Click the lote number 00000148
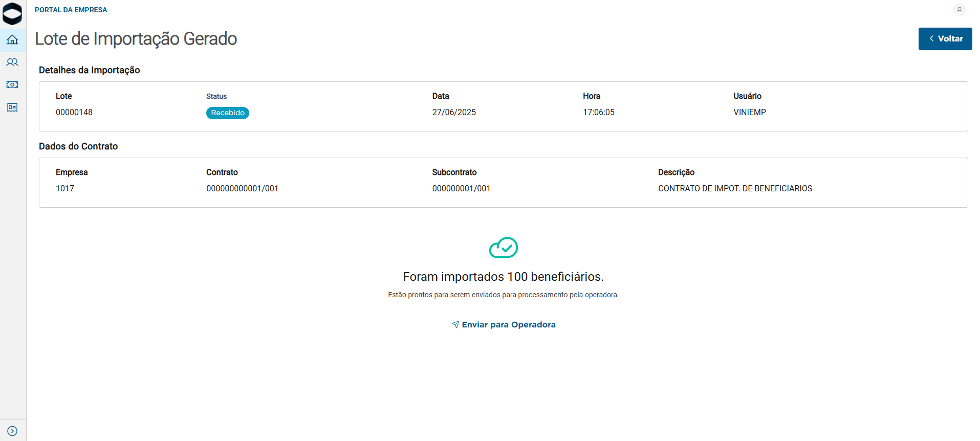 [74, 113]
